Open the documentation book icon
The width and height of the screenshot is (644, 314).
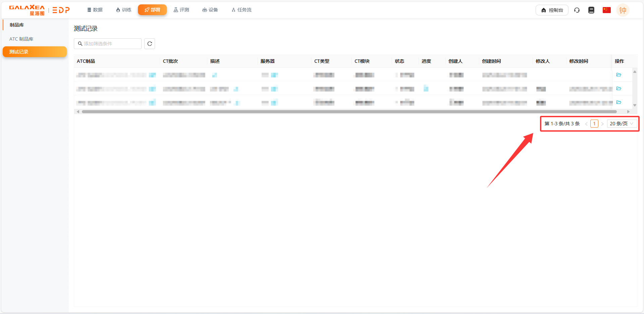click(591, 10)
